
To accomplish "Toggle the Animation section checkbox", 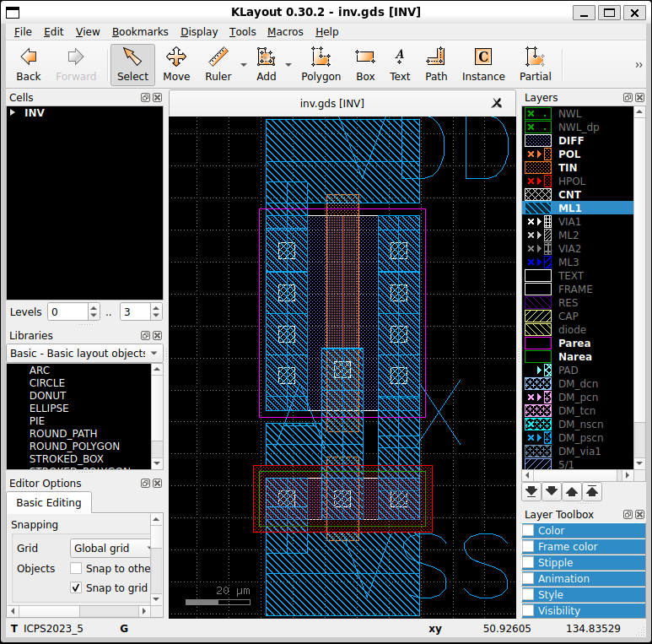I will click(529, 578).
